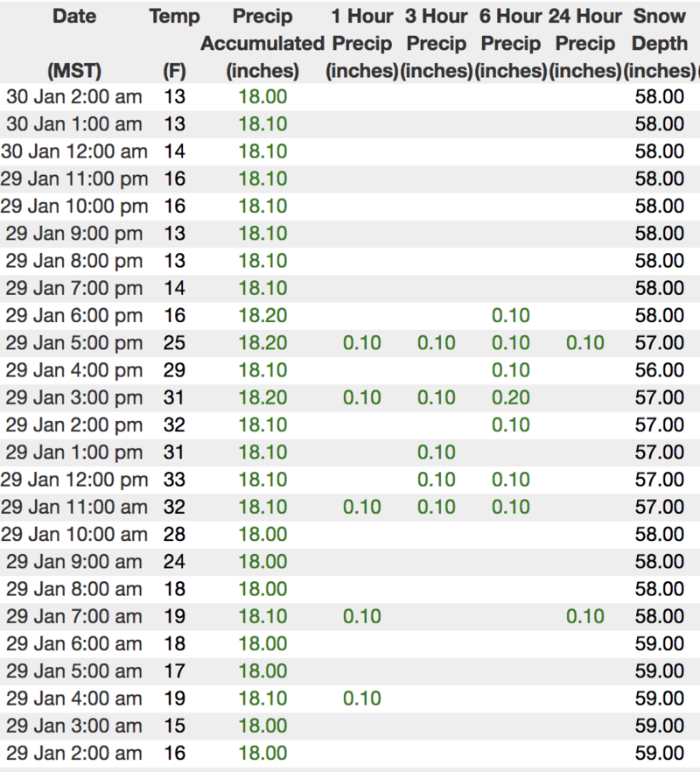The image size is (700, 772).
Task: Click 24 hour precip in 29 Jan 7:00 am row
Action: pos(584,616)
